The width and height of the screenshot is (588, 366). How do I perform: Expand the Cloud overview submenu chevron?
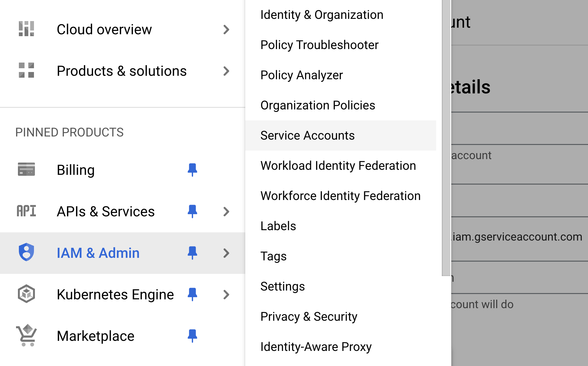pyautogui.click(x=226, y=30)
